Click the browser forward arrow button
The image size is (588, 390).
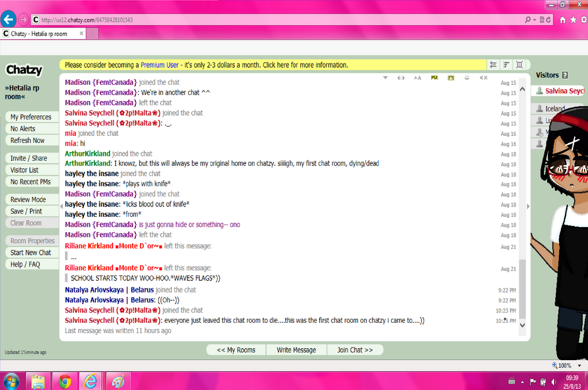pos(23,19)
